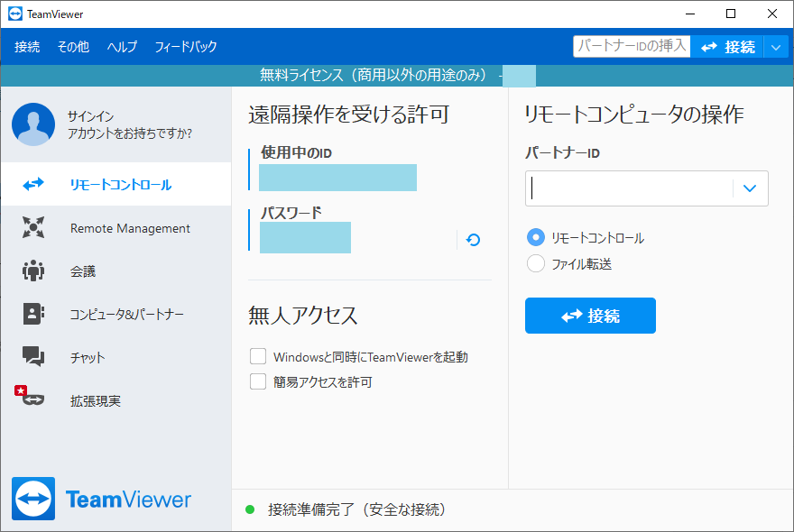
Task: Click the 接続準備完了 status text
Action: pyautogui.click(x=357, y=509)
